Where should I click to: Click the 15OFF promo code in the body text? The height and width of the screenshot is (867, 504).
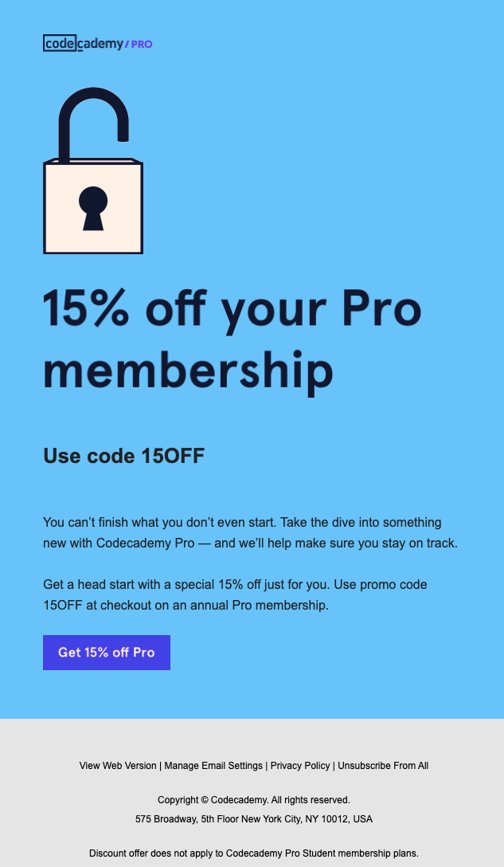tap(62, 606)
